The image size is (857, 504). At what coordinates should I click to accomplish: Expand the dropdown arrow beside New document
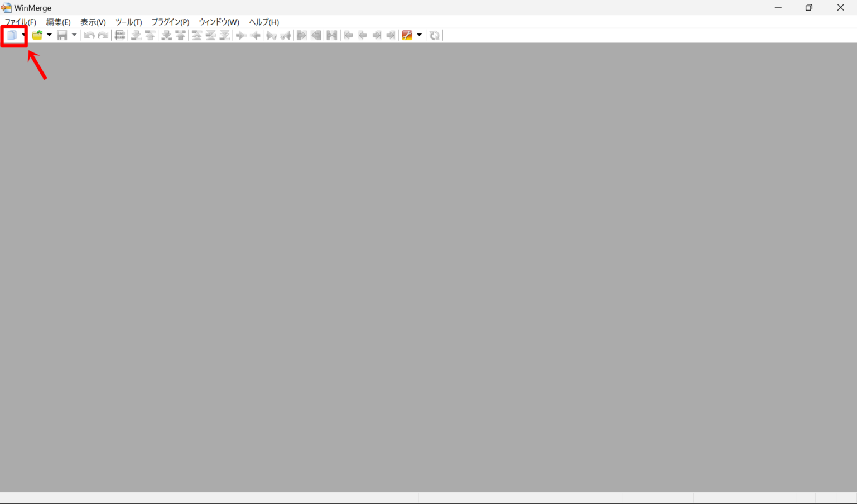click(23, 36)
